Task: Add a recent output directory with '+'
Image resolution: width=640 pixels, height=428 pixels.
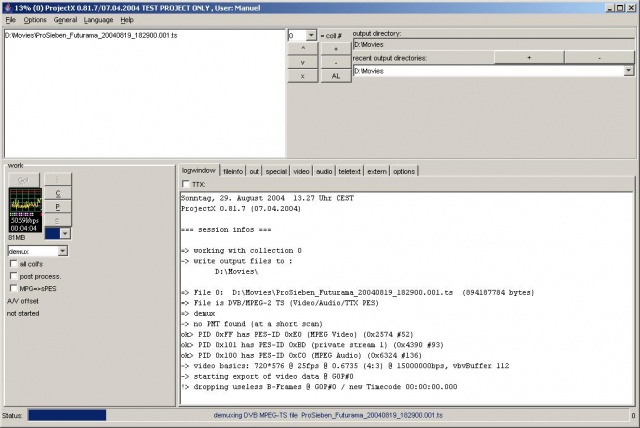Action: (x=528, y=58)
